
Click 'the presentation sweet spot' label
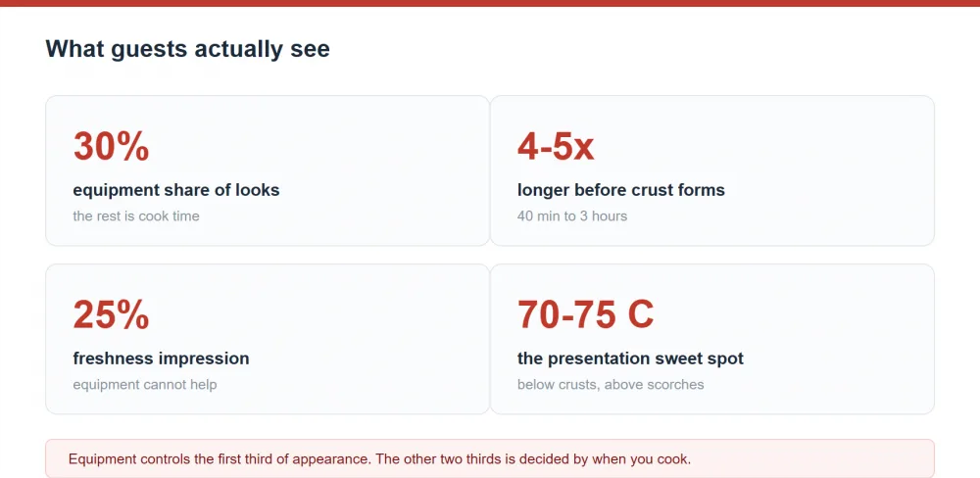click(x=630, y=358)
